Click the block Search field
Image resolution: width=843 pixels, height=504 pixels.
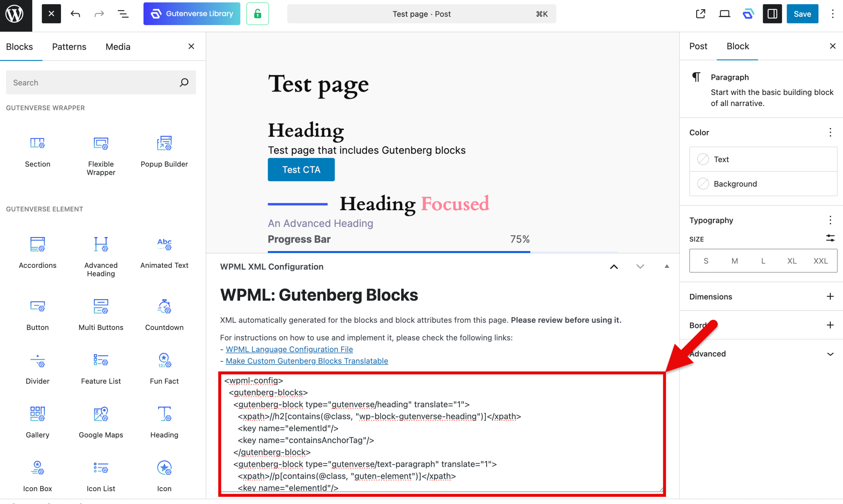point(101,83)
